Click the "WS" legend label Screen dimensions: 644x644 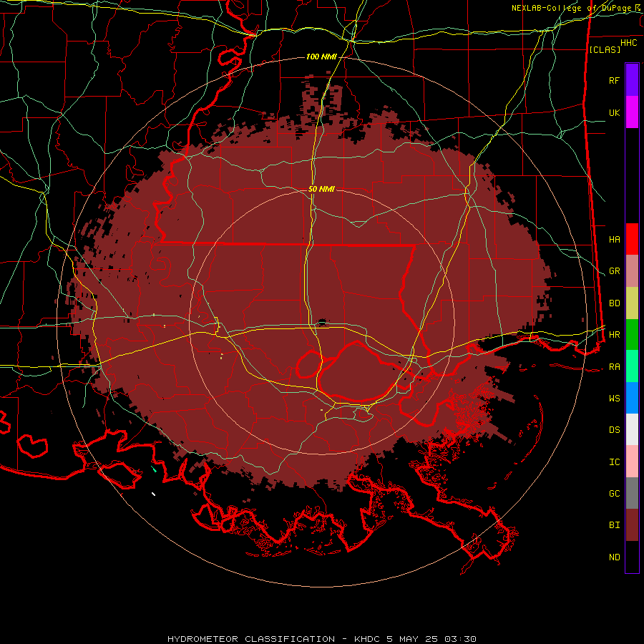(x=614, y=399)
